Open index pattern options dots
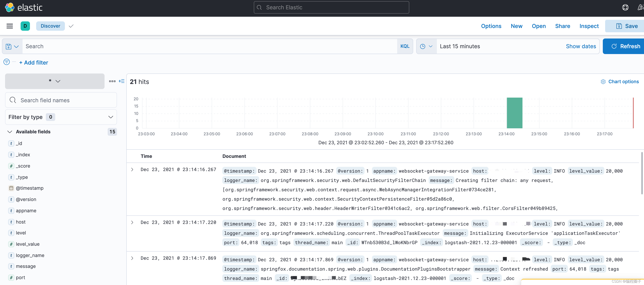 click(112, 81)
